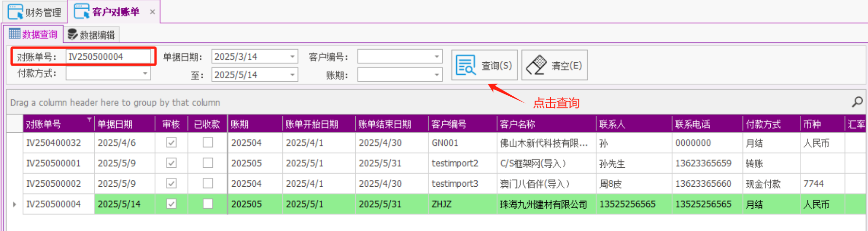
Task: Select row IV250500004 in 对账单号 column
Action: [58, 204]
